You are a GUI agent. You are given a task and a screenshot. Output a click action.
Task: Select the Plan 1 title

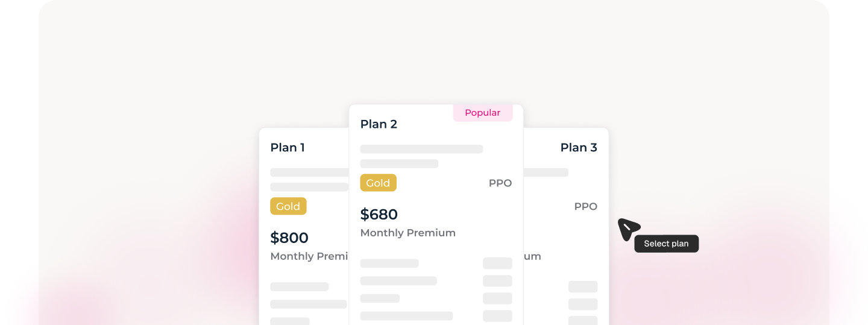coord(288,148)
